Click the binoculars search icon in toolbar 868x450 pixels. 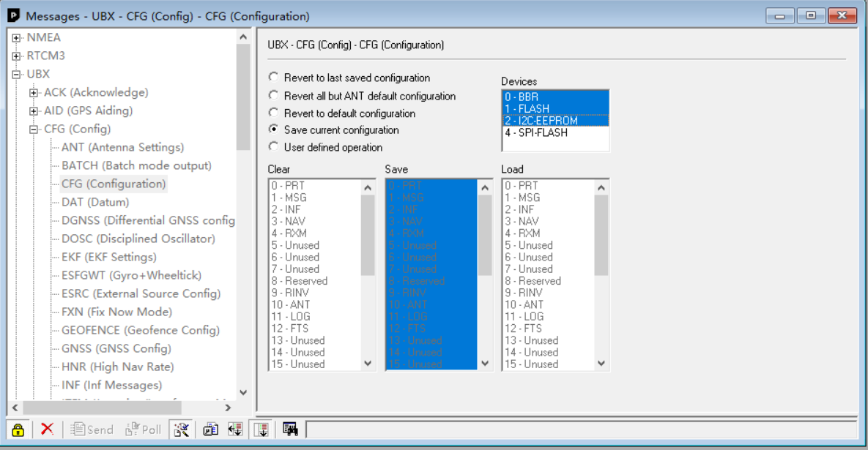tap(290, 429)
